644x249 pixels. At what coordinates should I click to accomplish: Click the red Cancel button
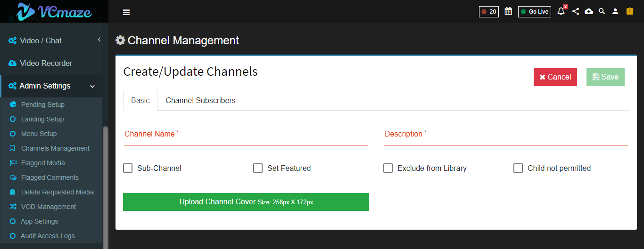click(x=555, y=77)
